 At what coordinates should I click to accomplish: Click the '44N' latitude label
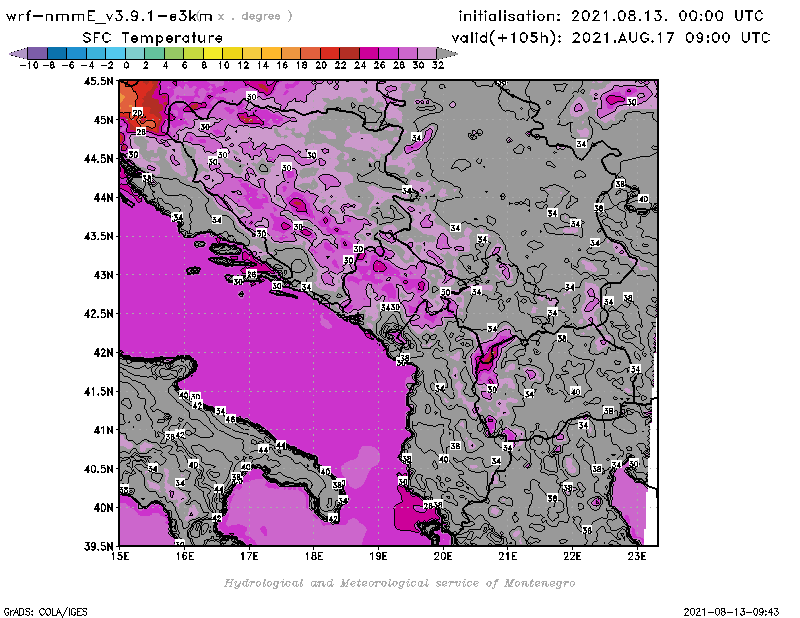(x=103, y=197)
